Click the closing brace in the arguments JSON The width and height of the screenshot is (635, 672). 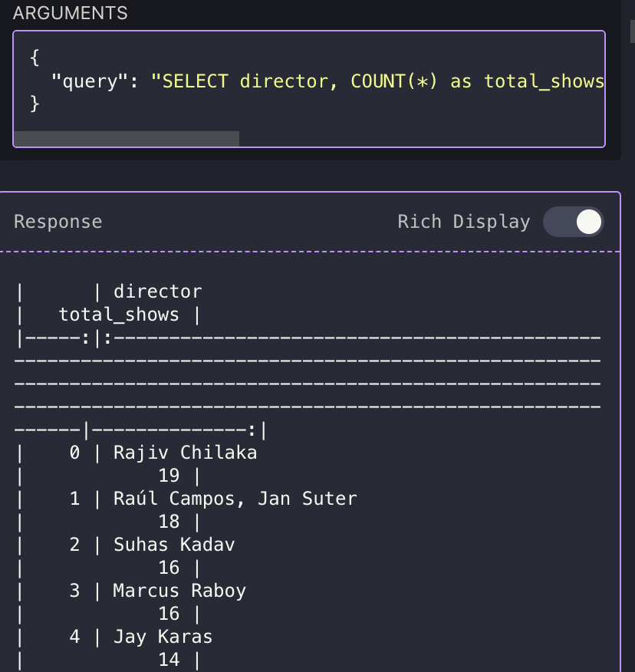[35, 104]
